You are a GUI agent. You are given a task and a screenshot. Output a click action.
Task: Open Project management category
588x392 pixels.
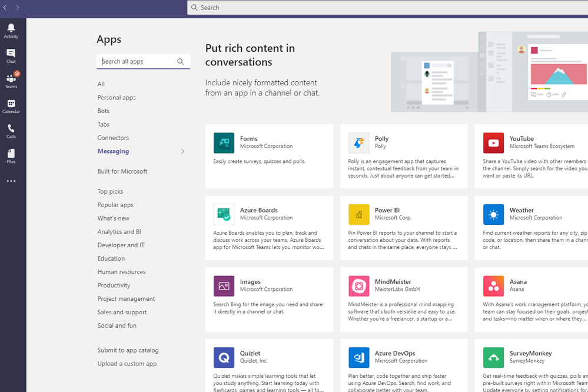point(126,299)
